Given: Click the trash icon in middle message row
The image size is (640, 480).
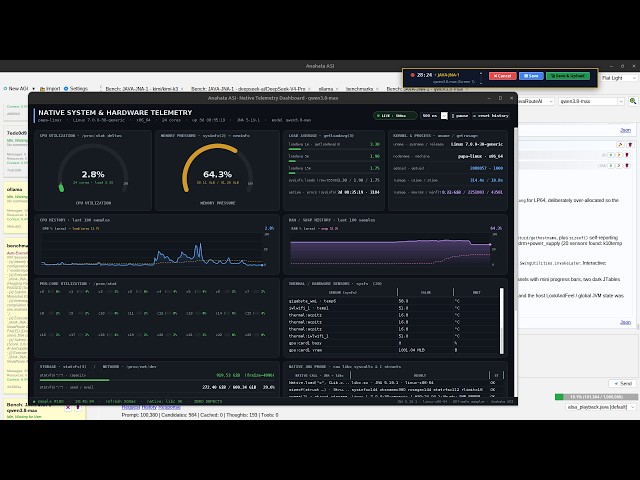Looking at the screenshot, I should [x=627, y=155].
